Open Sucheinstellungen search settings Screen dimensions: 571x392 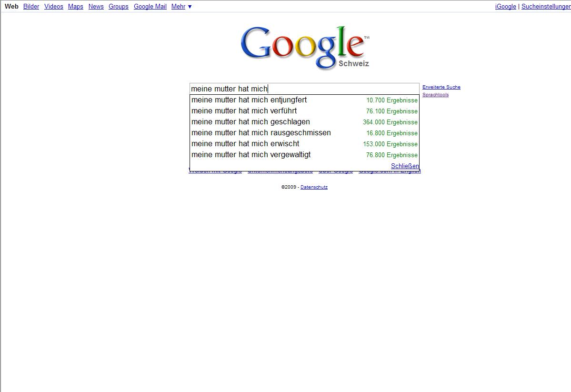click(546, 7)
